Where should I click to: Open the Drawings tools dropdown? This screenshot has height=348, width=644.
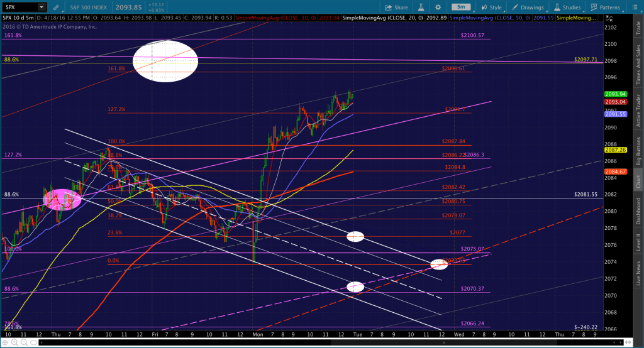pyautogui.click(x=528, y=8)
